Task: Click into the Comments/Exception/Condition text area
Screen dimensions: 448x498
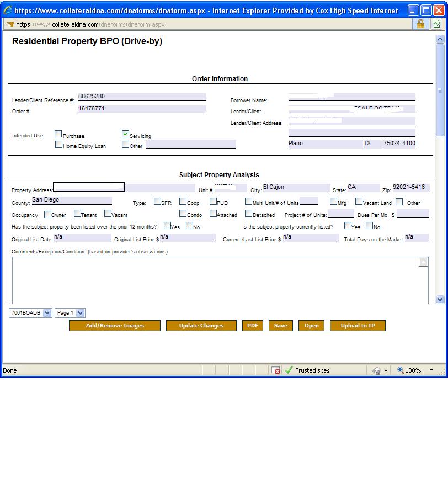Action: [215, 279]
